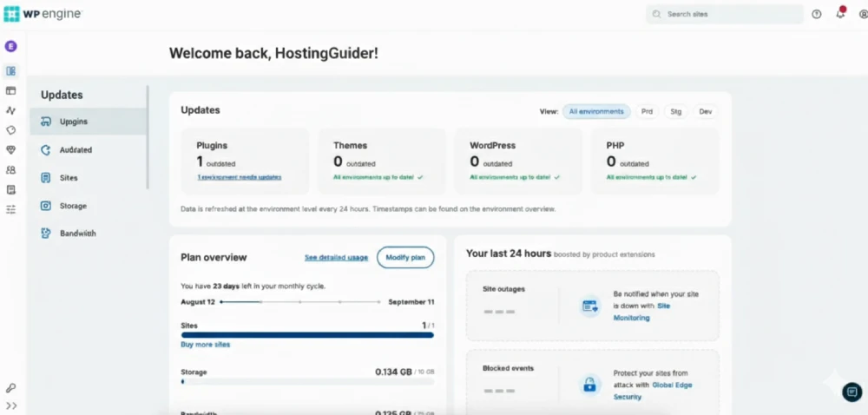The height and width of the screenshot is (415, 868).
Task: Open the account avatar E icon
Action: [x=11, y=47]
